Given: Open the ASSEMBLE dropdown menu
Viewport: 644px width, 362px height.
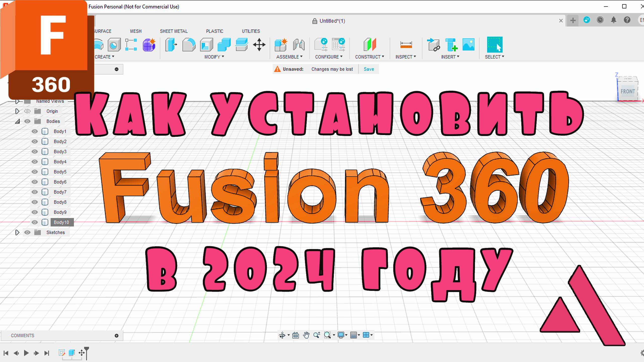Looking at the screenshot, I should coord(289,57).
